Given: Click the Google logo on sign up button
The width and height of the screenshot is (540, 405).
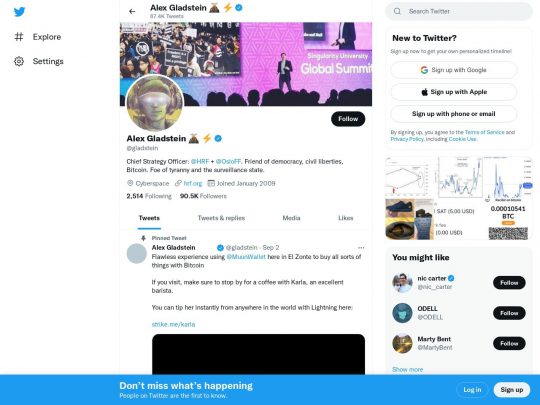Looking at the screenshot, I should (424, 70).
